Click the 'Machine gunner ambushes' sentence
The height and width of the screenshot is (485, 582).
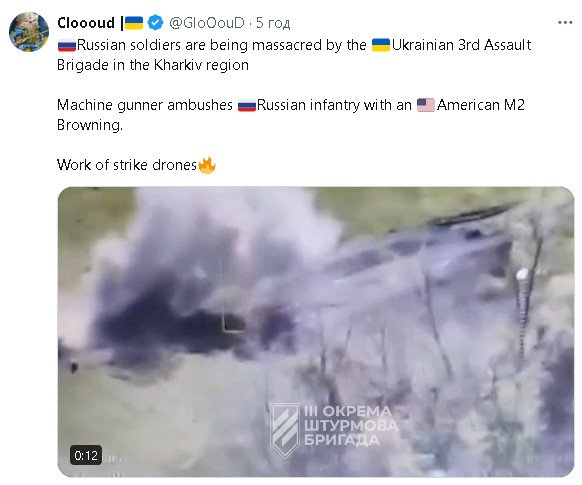tap(145, 105)
